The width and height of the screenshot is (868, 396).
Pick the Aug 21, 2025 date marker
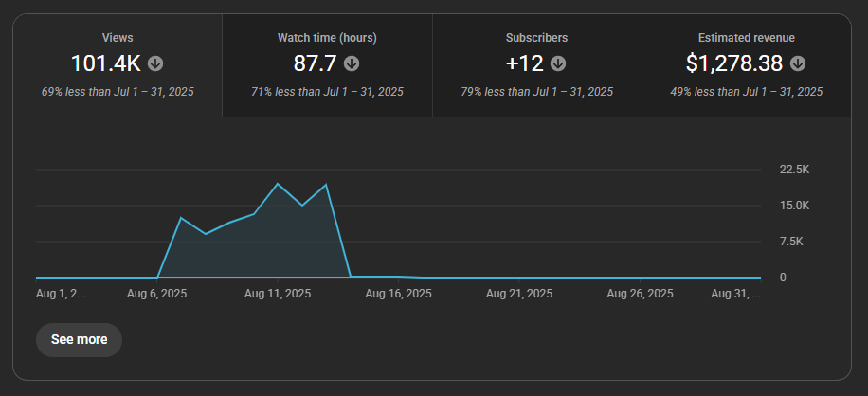pos(518,294)
